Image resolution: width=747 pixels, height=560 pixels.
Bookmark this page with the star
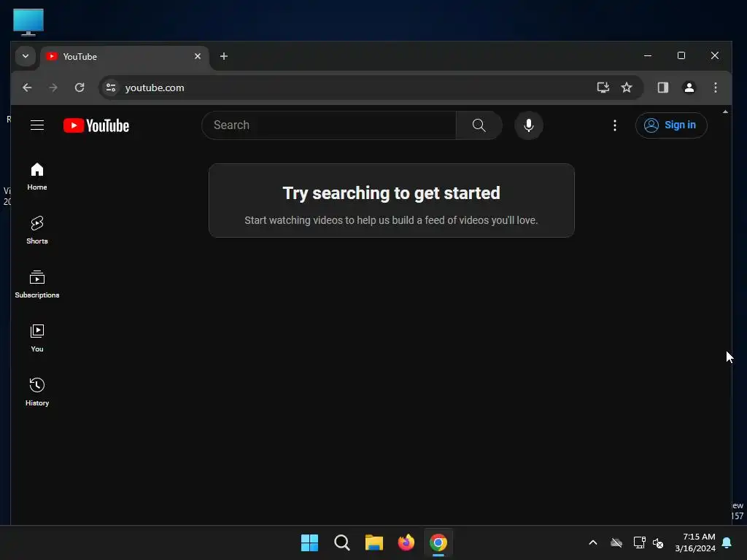coord(627,87)
